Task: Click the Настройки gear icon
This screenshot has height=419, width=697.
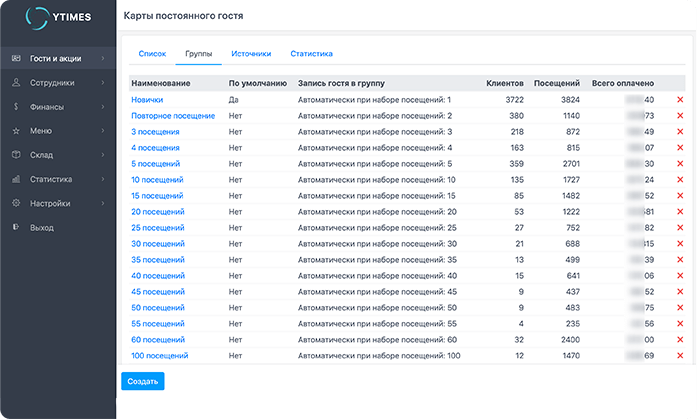Action: click(x=16, y=203)
